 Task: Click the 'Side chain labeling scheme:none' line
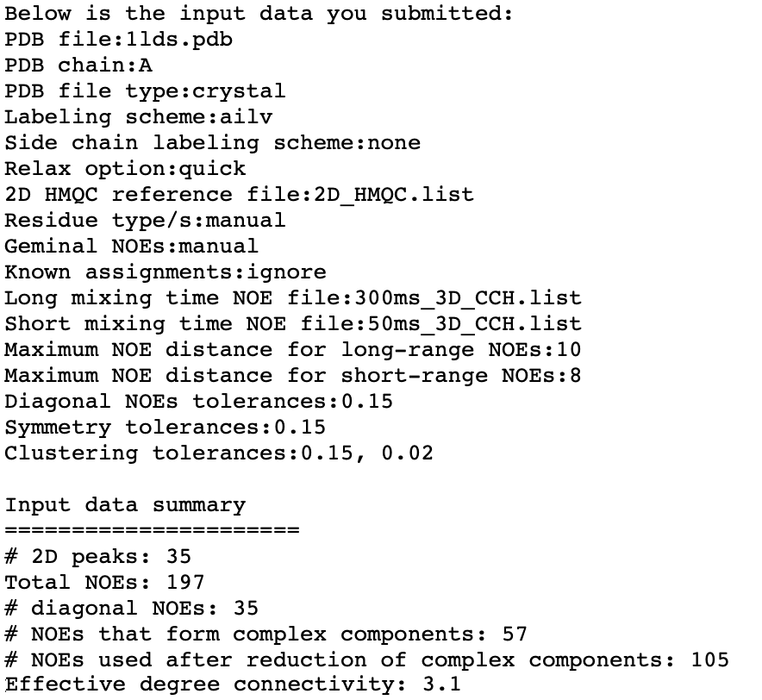pyautogui.click(x=212, y=143)
